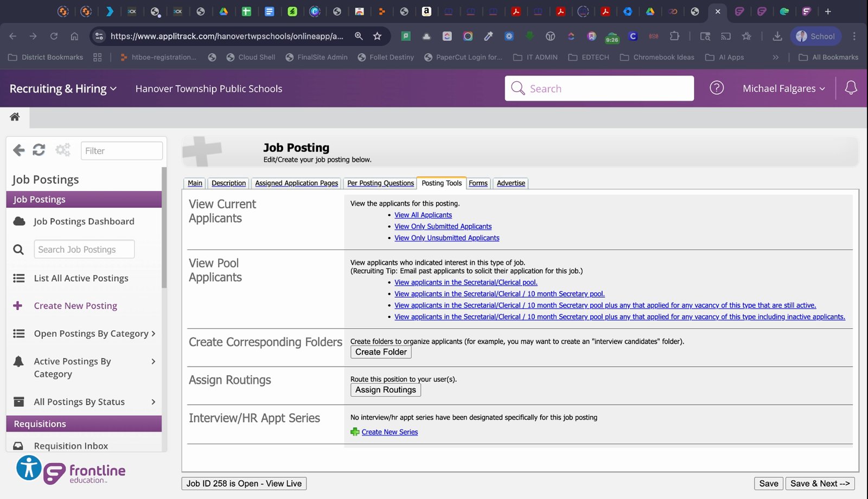
Task: Open the notifications bell icon
Action: click(x=851, y=88)
